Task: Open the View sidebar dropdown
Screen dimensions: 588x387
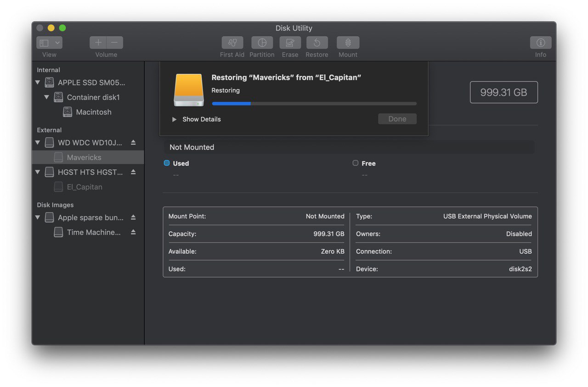Action: 49,43
